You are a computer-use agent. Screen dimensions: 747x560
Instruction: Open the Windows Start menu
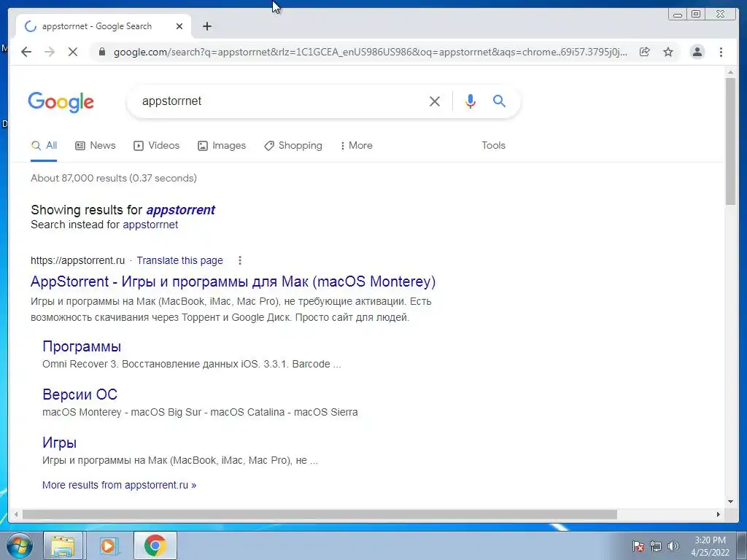coord(19,545)
